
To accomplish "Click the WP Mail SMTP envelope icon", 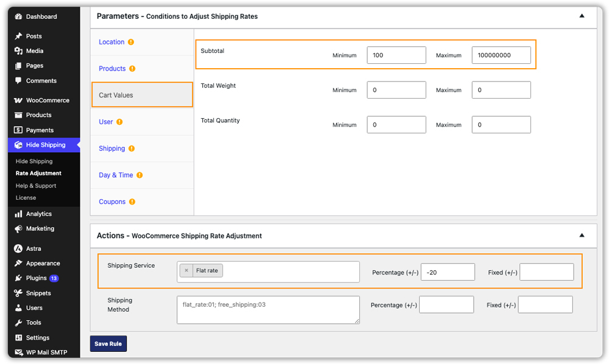I will (18, 352).
